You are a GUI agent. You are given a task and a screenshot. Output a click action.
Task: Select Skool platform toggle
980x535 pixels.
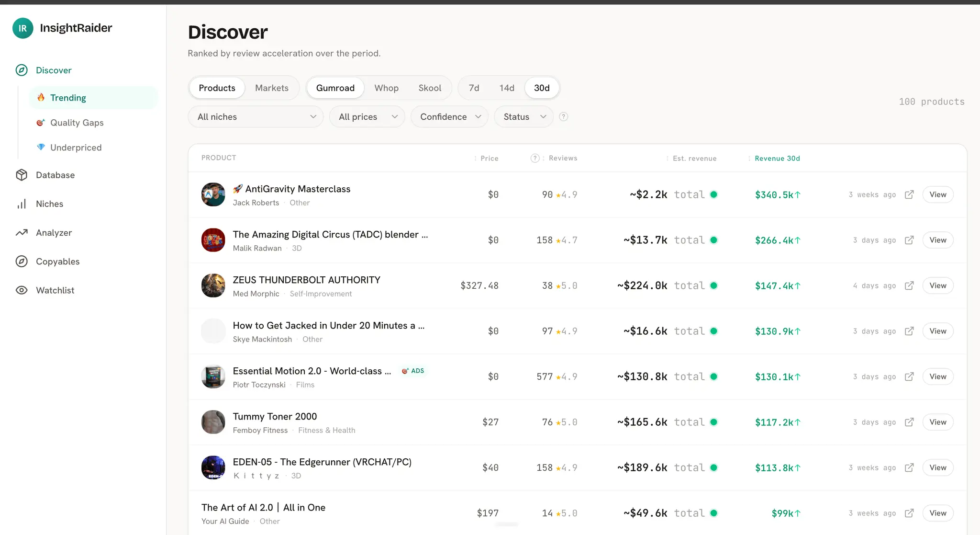tap(430, 88)
